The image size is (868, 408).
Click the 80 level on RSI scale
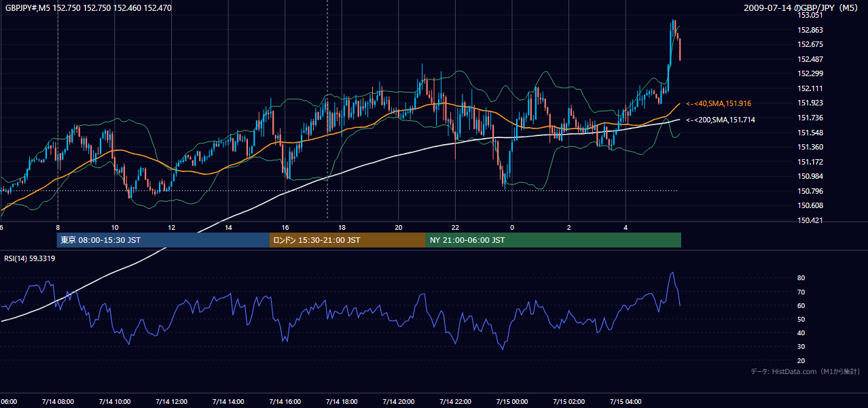(x=801, y=278)
